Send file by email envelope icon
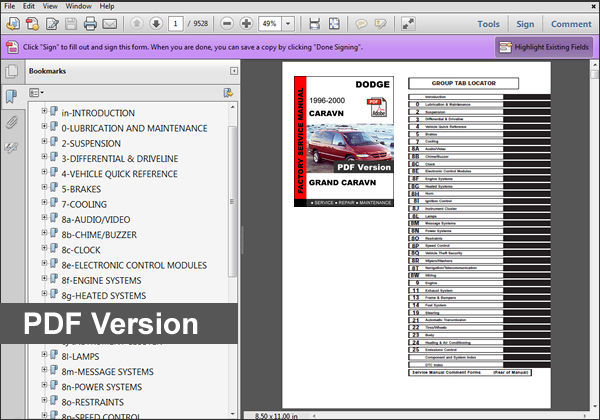Screen dimensions: 600x420 [x=109, y=24]
